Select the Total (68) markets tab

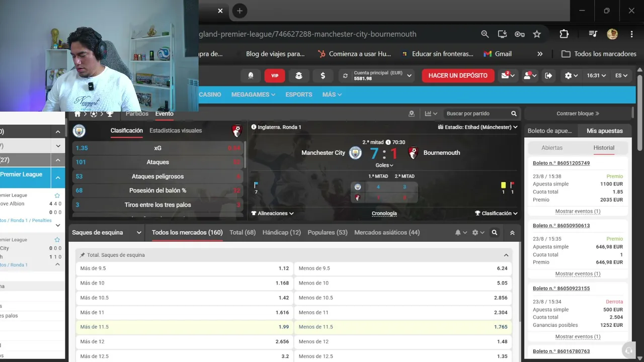[x=243, y=232]
